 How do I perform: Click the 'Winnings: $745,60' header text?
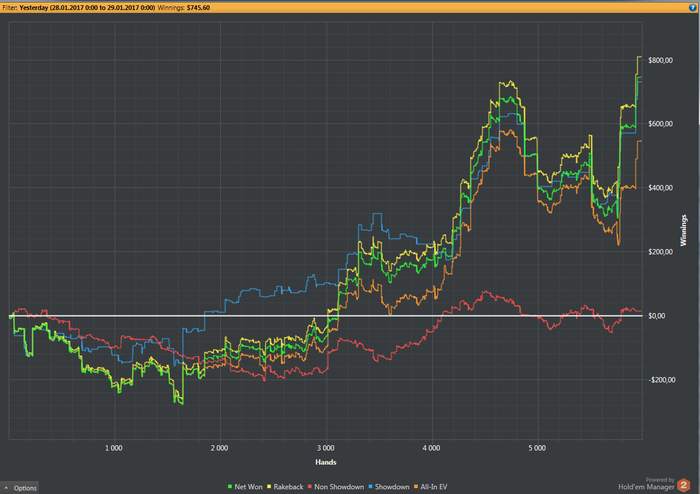183,8
